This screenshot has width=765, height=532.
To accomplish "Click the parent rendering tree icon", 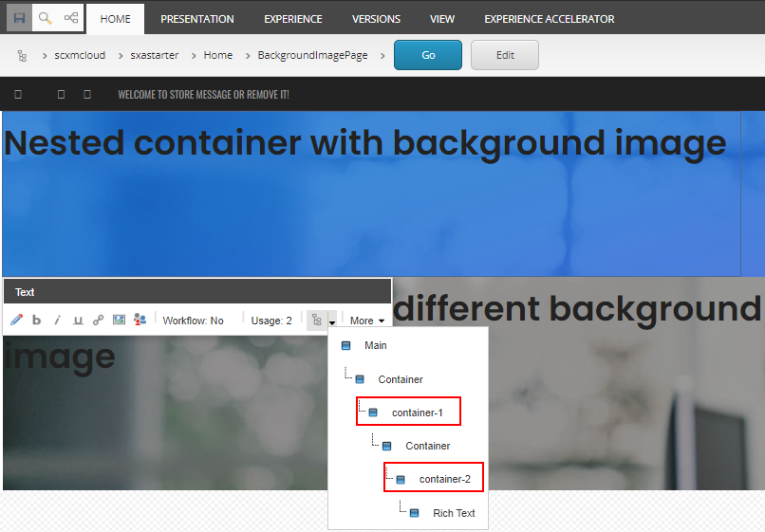I will pos(317,321).
